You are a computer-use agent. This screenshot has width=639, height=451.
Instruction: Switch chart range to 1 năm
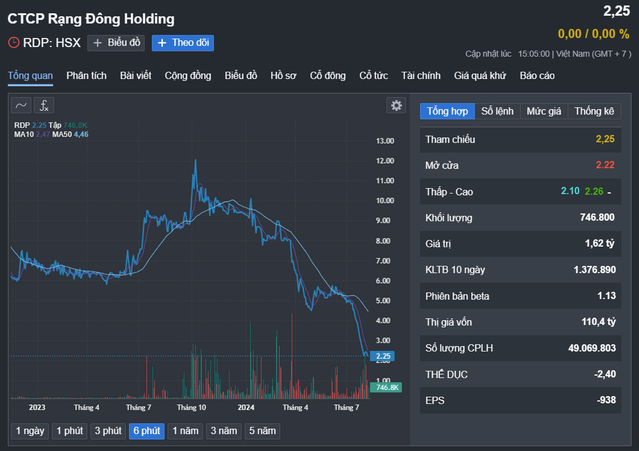coord(185,431)
